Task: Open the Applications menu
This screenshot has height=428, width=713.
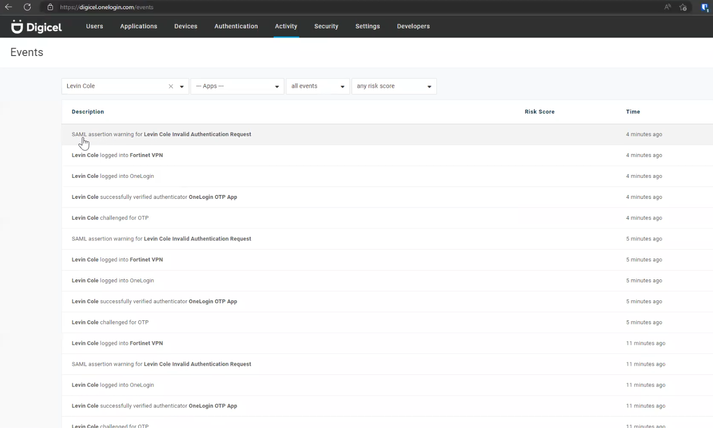Action: 139,26
